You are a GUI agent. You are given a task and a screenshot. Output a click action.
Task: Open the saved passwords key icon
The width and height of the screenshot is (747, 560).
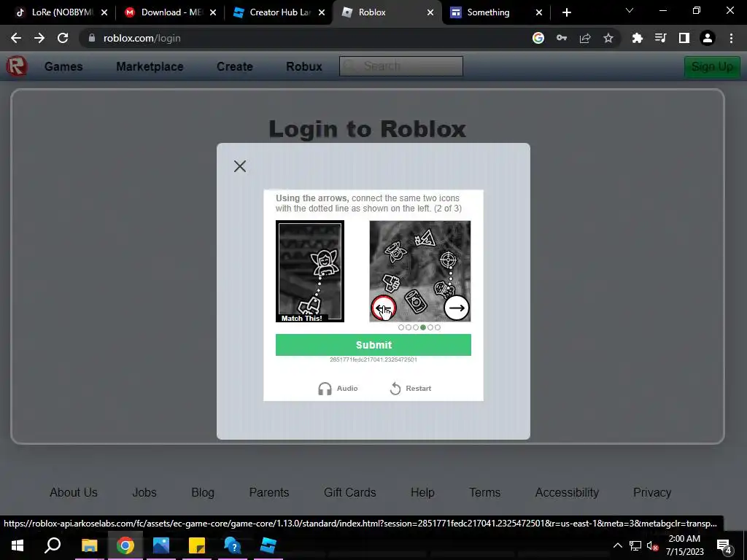[562, 38]
